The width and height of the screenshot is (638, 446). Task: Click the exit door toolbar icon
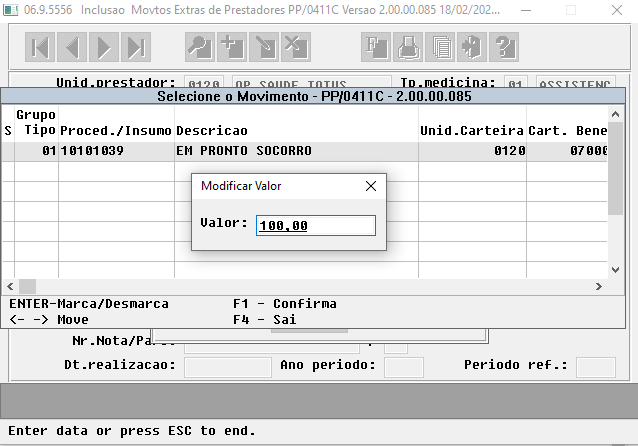[x=472, y=47]
